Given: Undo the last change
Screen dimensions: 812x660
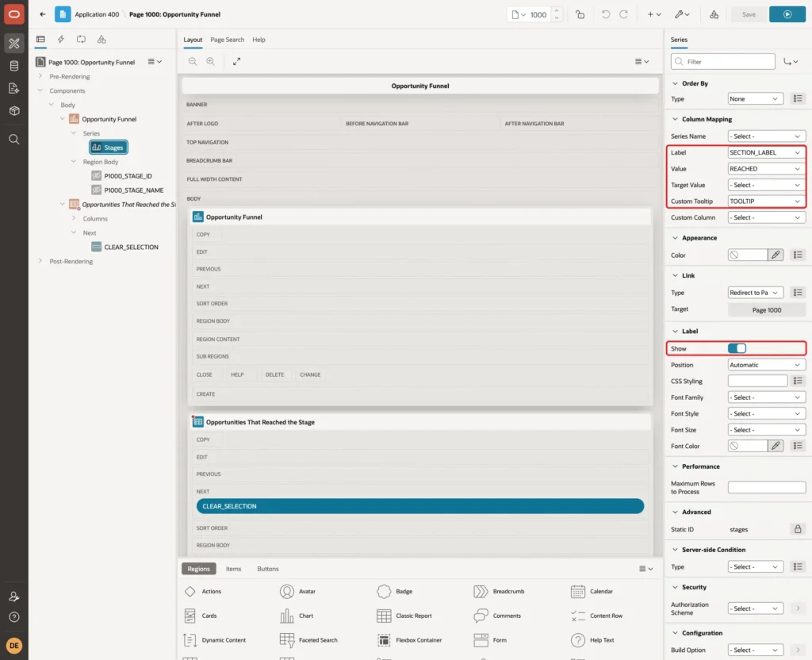Looking at the screenshot, I should [x=605, y=14].
